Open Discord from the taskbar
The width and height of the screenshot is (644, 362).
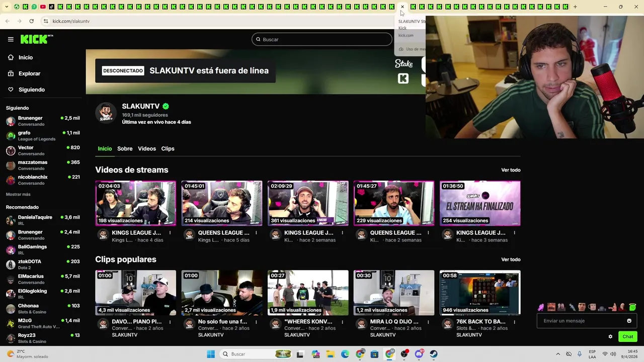419,354
